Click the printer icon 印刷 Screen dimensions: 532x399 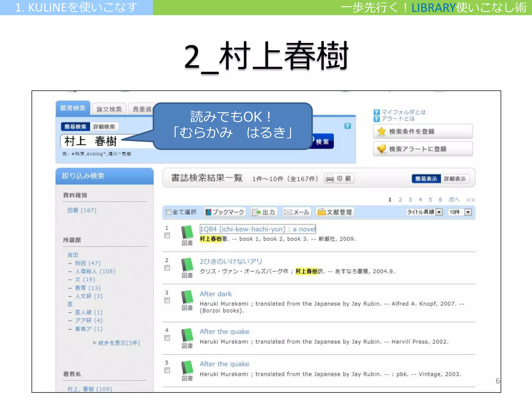click(330, 178)
